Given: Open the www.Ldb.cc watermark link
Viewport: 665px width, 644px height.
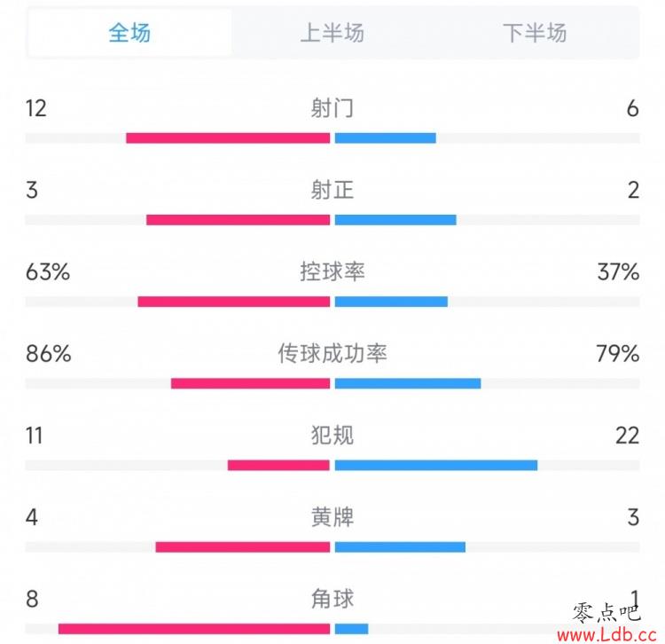Looking at the screenshot, I should [606, 634].
